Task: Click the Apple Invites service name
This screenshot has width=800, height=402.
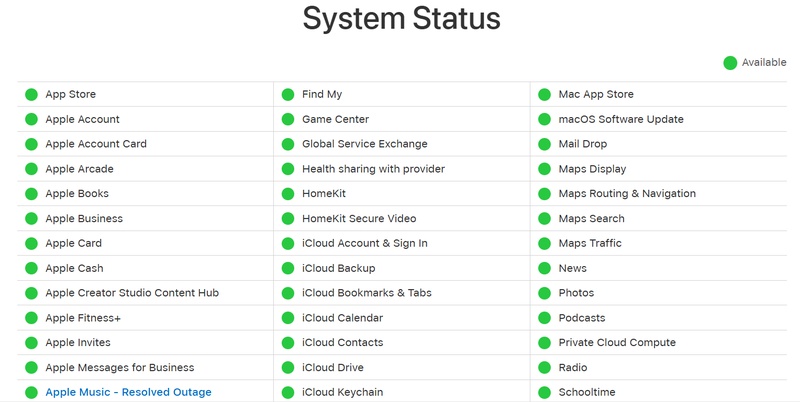Action: (78, 342)
